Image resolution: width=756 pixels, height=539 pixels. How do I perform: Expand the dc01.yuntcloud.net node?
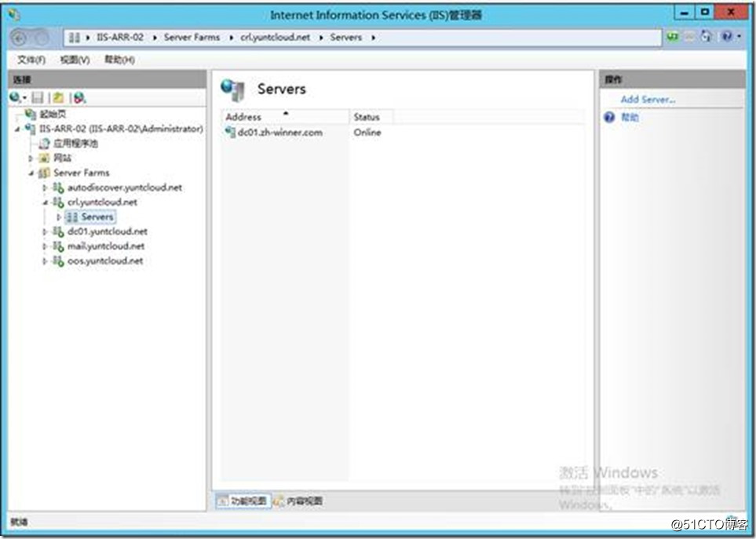tap(45, 231)
